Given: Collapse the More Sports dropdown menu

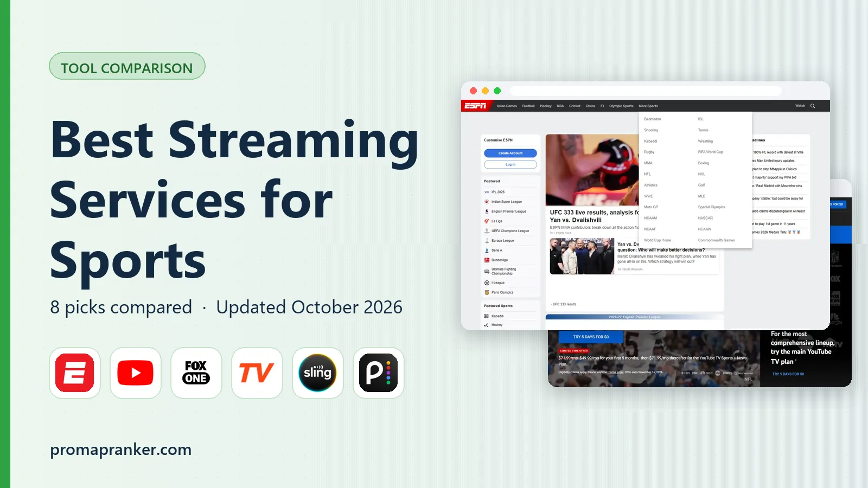Looking at the screenshot, I should pyautogui.click(x=648, y=106).
